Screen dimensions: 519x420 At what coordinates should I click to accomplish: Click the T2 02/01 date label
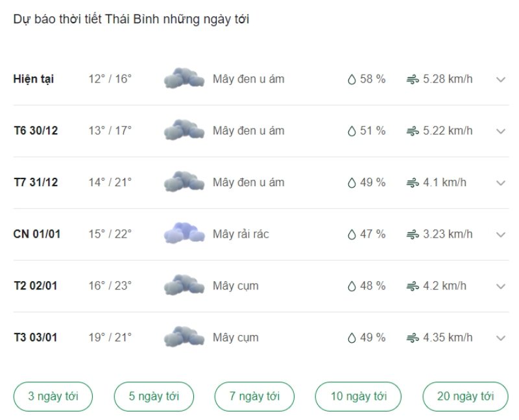[x=36, y=286]
